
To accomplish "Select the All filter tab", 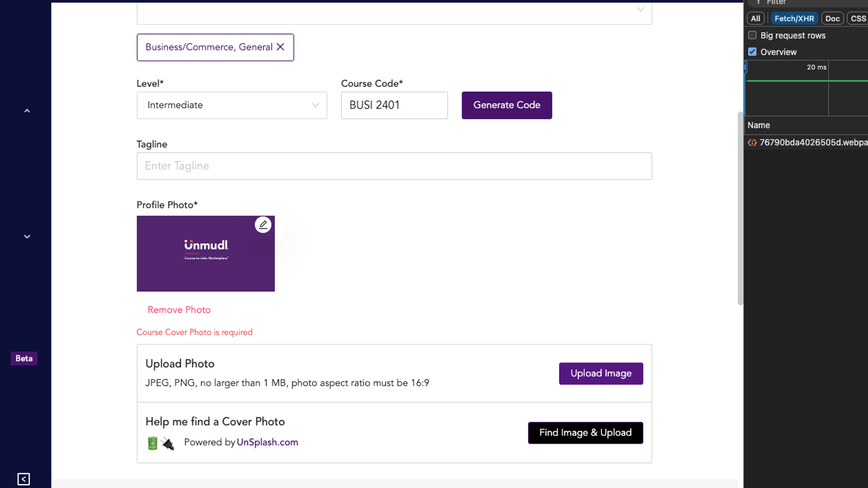I will [755, 19].
